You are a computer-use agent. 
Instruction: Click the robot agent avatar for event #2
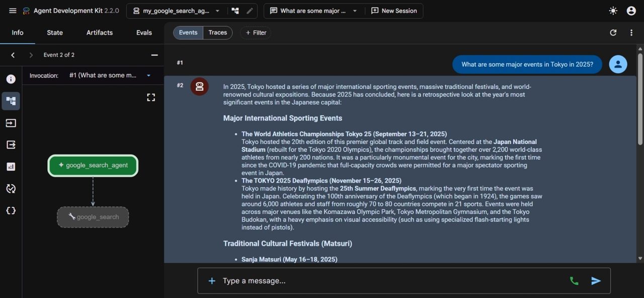pyautogui.click(x=199, y=87)
